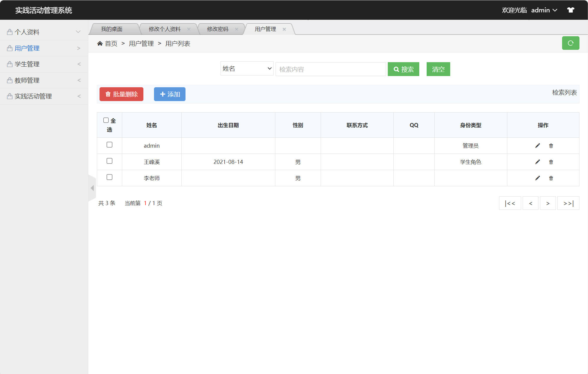Click inside the 检索内容 search input field
588x374 pixels.
click(x=330, y=69)
